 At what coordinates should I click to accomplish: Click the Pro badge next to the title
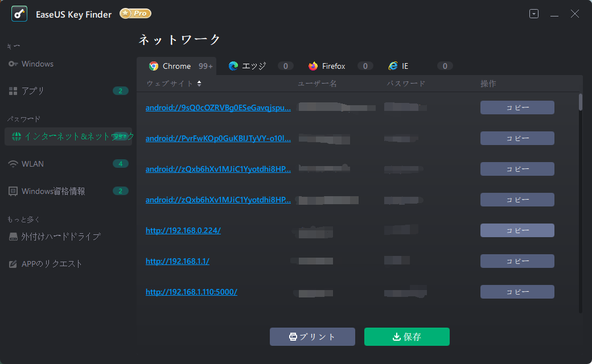(135, 13)
